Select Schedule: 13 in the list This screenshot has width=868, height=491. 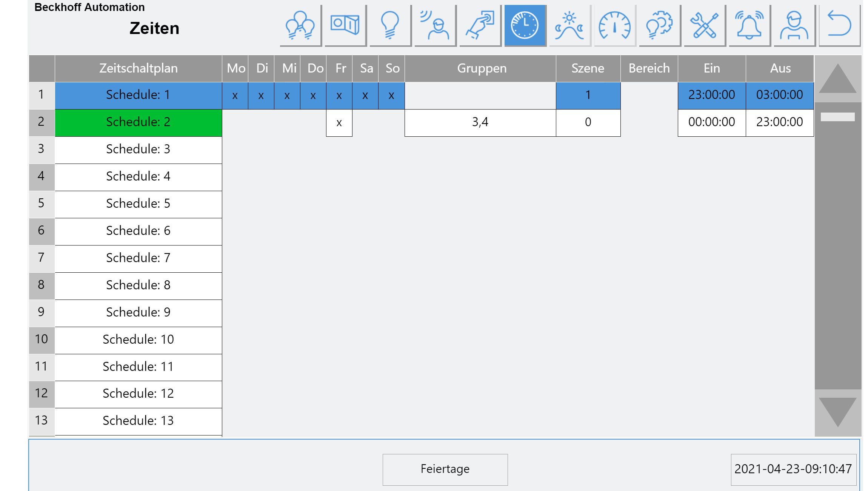click(x=139, y=422)
